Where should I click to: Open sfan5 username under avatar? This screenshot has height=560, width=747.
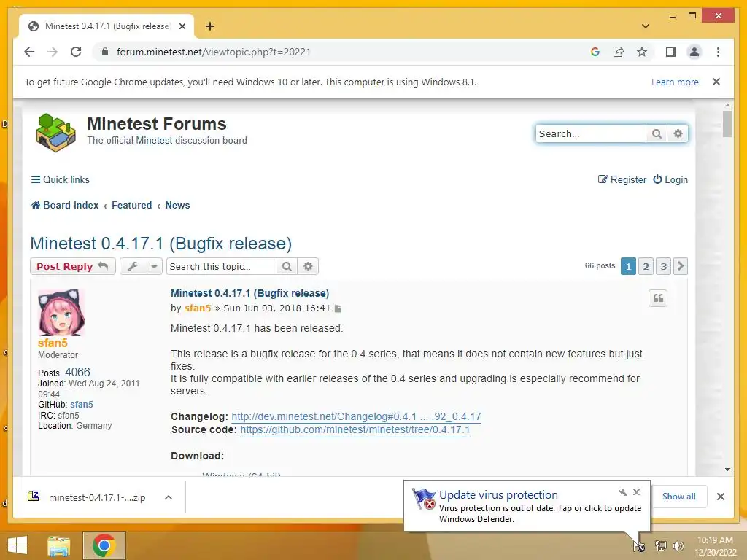pyautogui.click(x=53, y=343)
